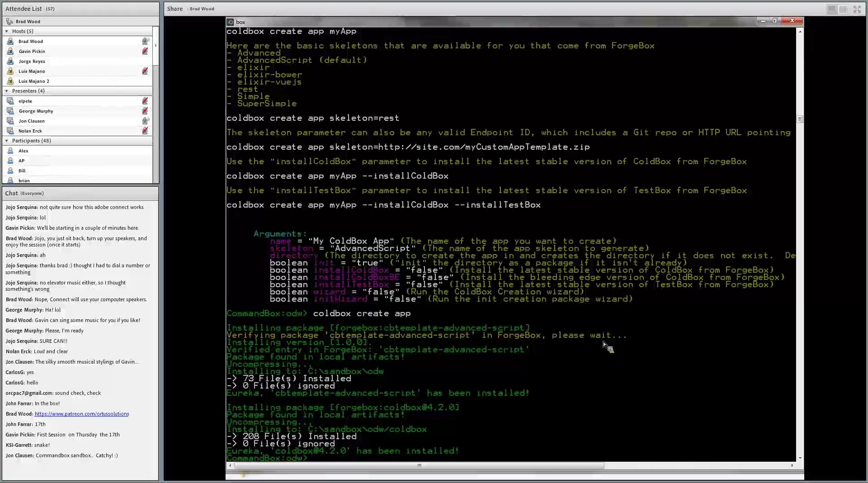Image resolution: width=868 pixels, height=483 pixels.
Task: Click the attendee list scrollbar thumb
Action: (156, 46)
